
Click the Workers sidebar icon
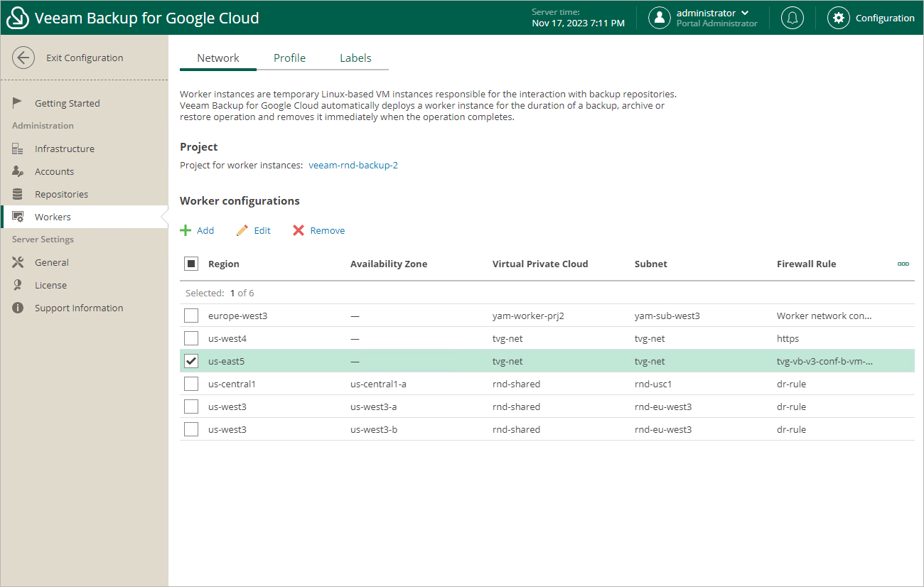[18, 217]
